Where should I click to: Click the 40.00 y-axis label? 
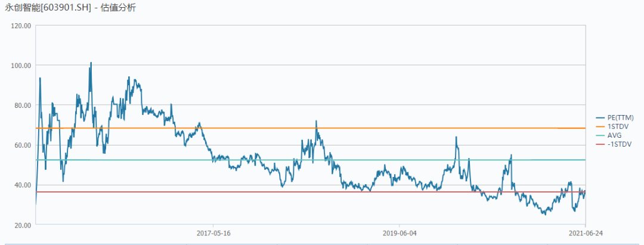pos(22,185)
